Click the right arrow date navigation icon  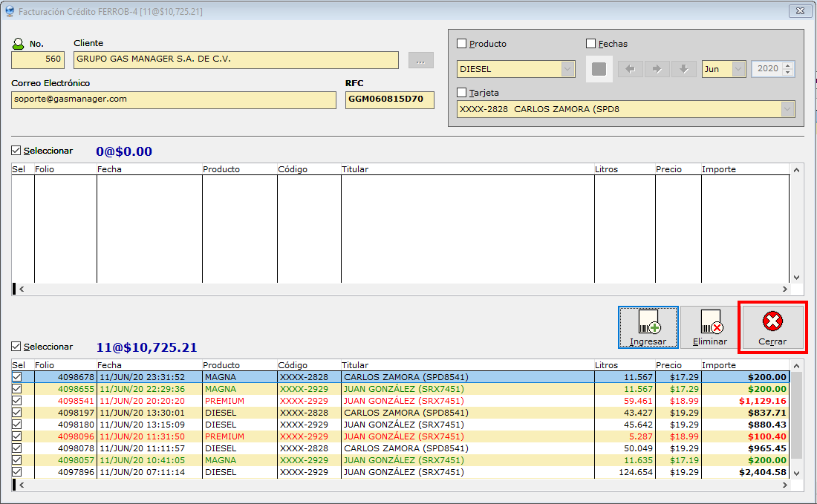tap(657, 69)
